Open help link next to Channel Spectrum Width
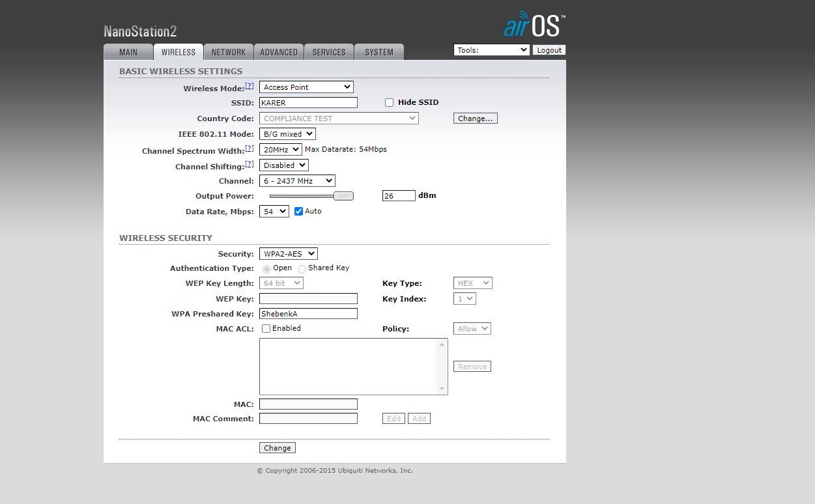Screen dimensions: 815x504 [250, 148]
